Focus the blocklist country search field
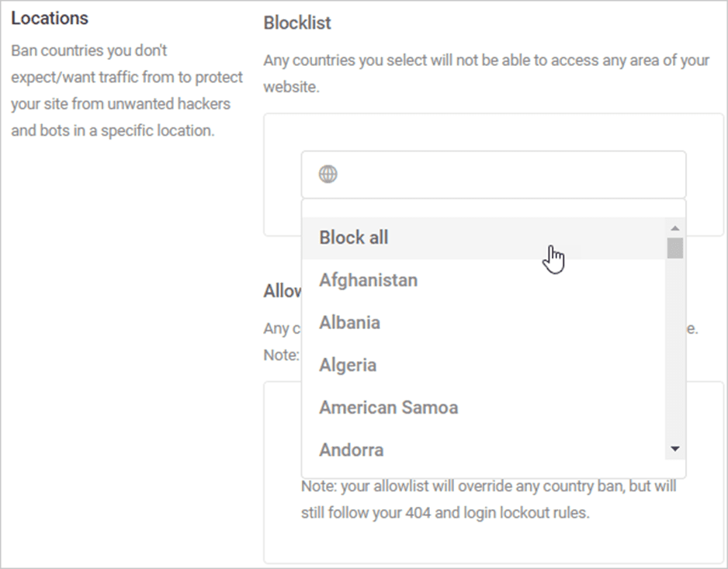 pyautogui.click(x=494, y=175)
